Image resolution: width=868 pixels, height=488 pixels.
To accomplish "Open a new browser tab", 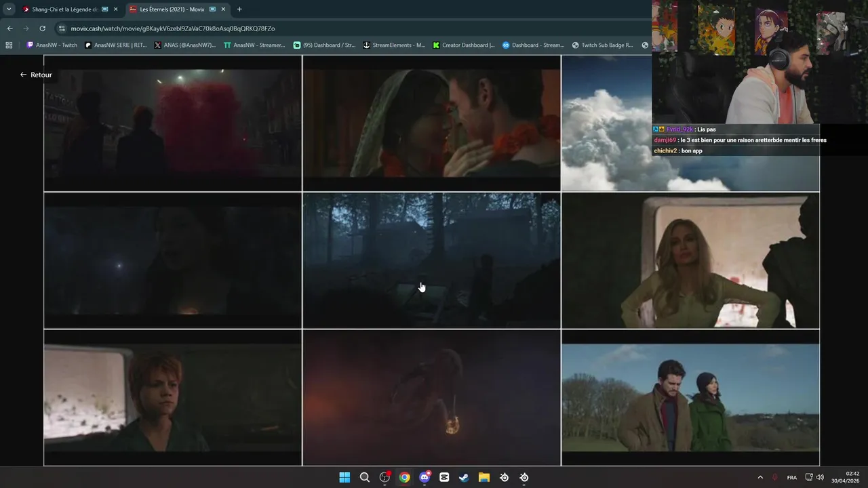I will tap(239, 9).
